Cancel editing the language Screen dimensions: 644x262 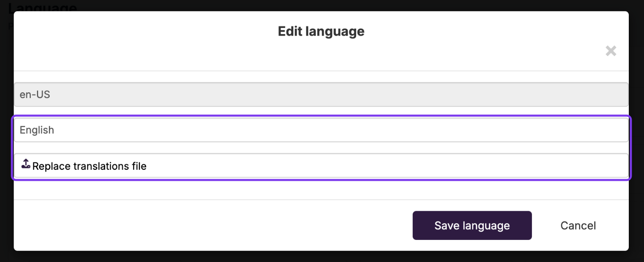pos(578,226)
